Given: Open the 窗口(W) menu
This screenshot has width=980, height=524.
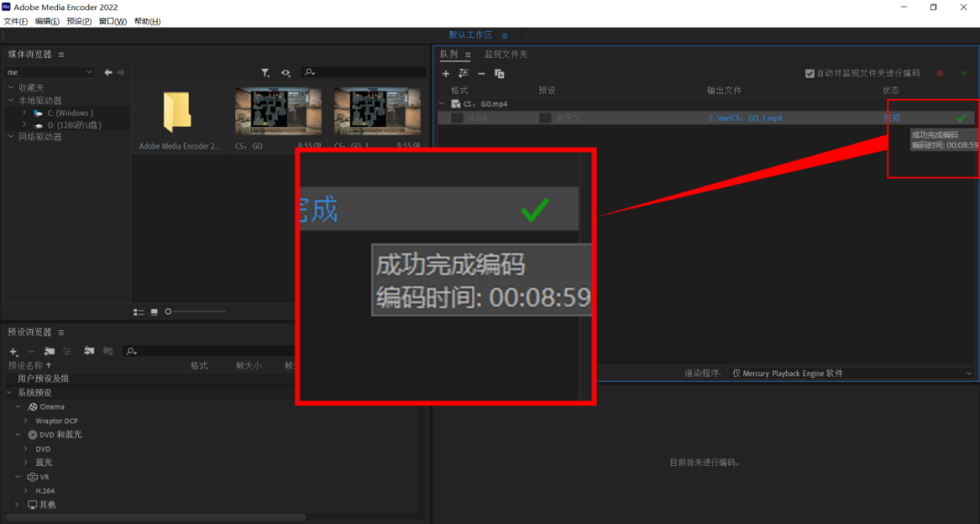Looking at the screenshot, I should [x=113, y=21].
